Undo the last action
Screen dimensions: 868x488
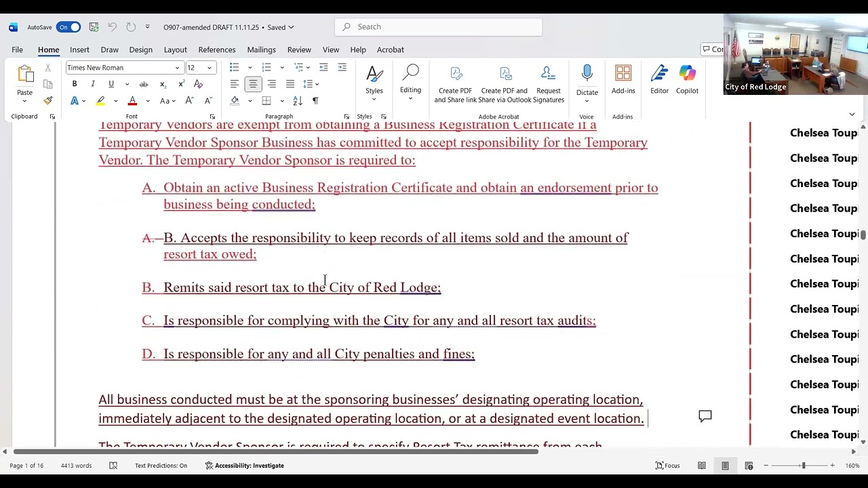click(112, 27)
